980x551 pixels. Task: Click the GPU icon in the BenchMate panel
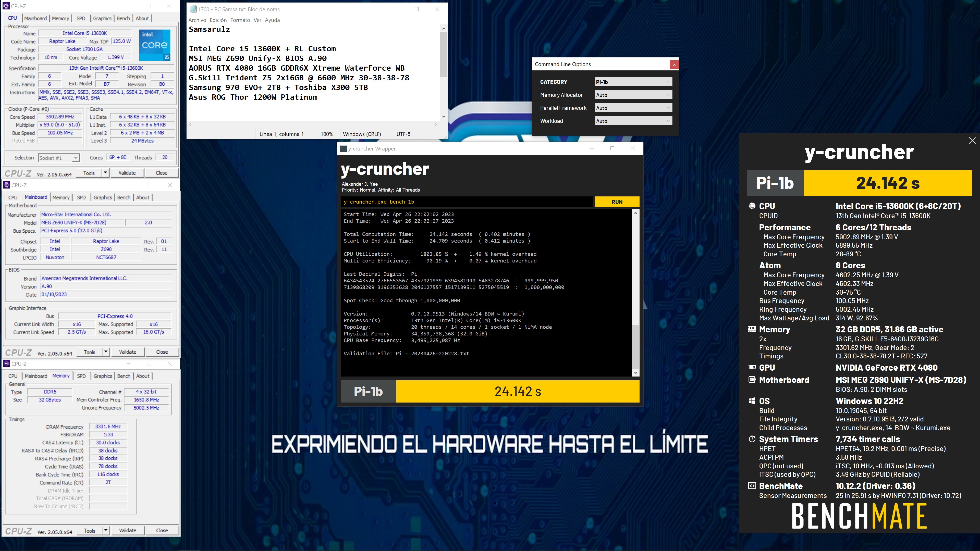(x=752, y=367)
